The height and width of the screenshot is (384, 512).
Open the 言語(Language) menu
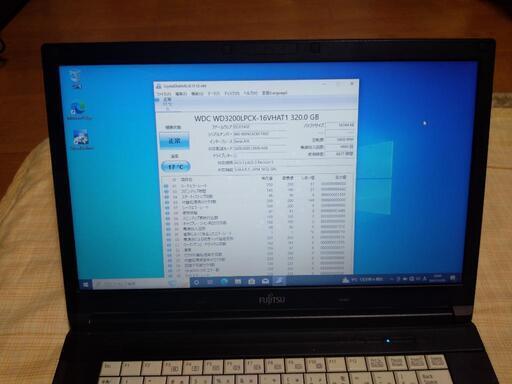coord(274,93)
